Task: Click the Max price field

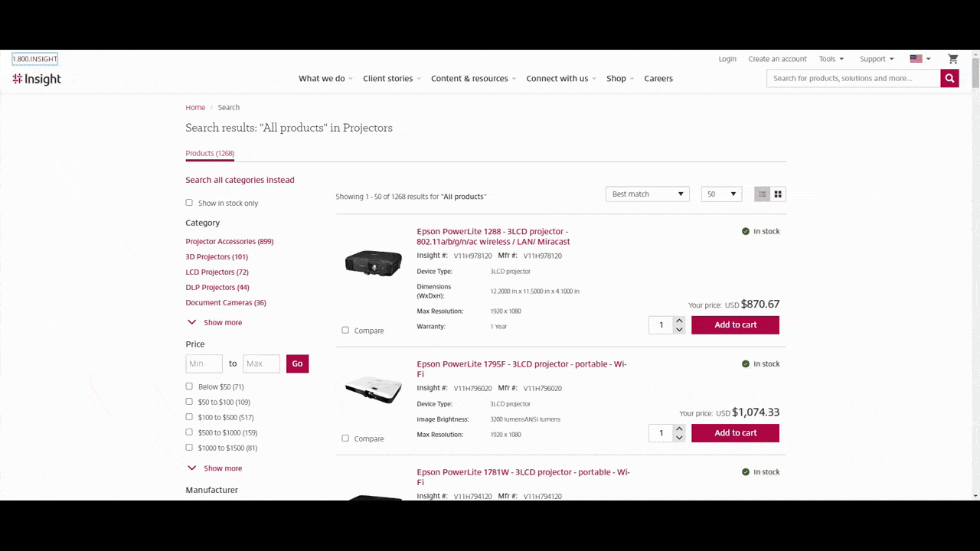Action: 261,364
